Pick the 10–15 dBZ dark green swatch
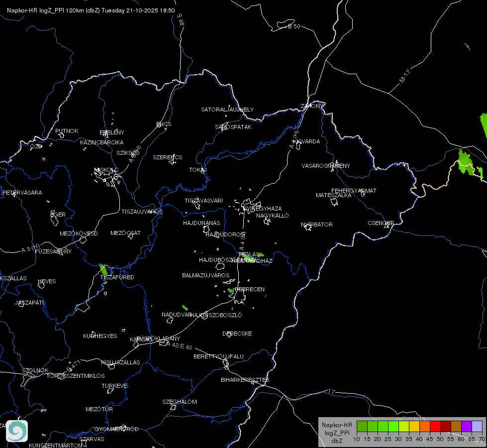This screenshot has width=487, height=448. (362, 426)
